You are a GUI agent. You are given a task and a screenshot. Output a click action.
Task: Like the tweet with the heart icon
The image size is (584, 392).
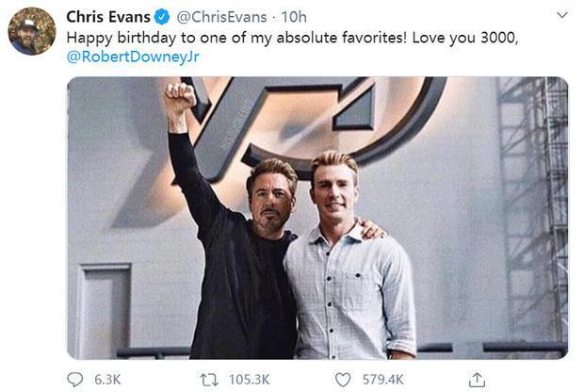click(x=344, y=378)
